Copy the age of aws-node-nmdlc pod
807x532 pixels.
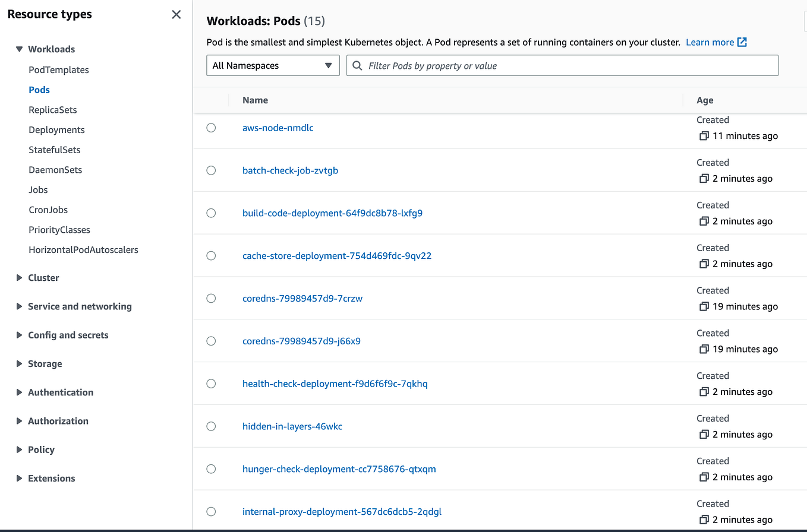coord(705,136)
